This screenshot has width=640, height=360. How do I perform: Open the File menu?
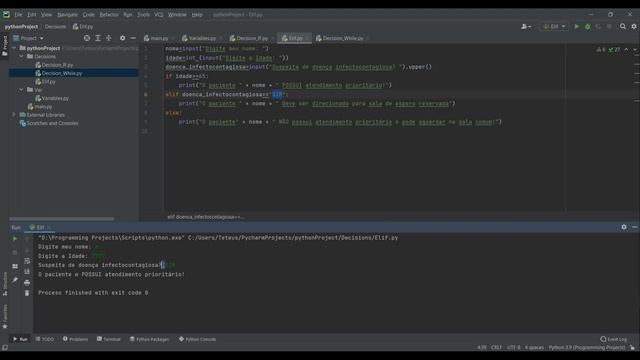(x=18, y=15)
